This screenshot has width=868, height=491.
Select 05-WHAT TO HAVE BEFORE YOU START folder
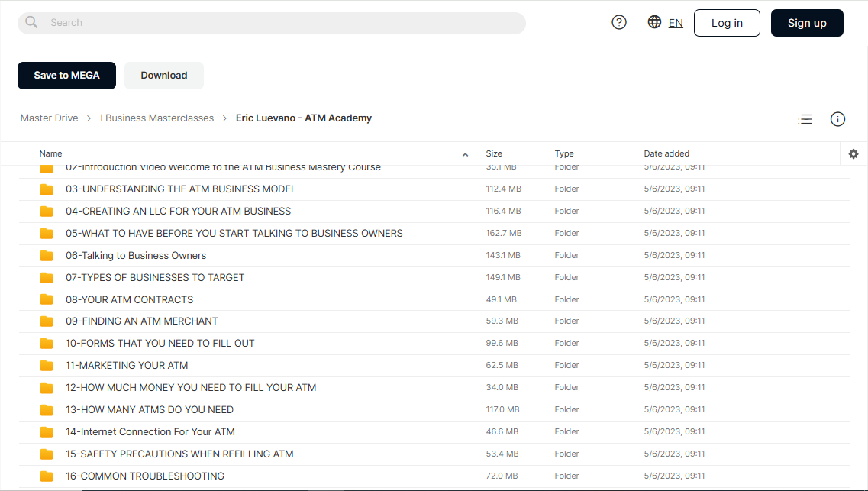234,233
